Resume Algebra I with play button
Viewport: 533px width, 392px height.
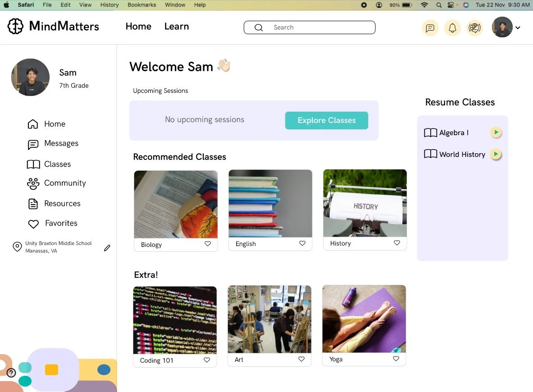coord(496,132)
